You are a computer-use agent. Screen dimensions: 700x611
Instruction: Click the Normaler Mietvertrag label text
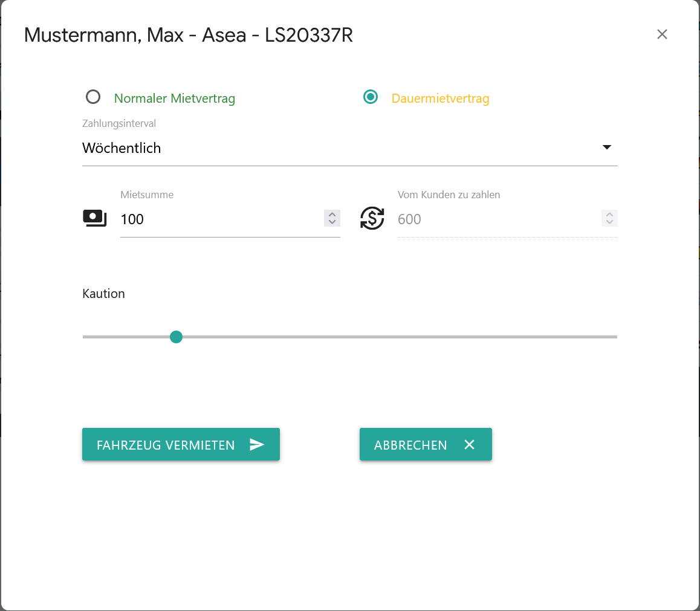(x=175, y=98)
